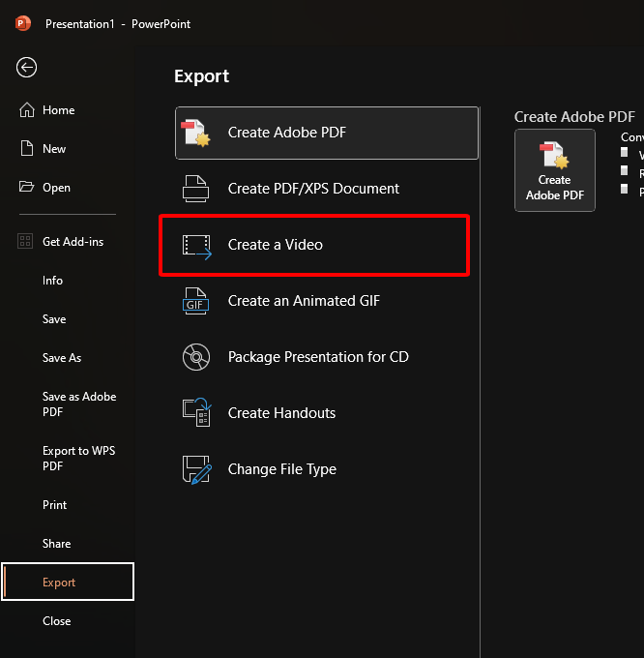Go to the Info tab
The height and width of the screenshot is (658, 644).
coord(68,280)
